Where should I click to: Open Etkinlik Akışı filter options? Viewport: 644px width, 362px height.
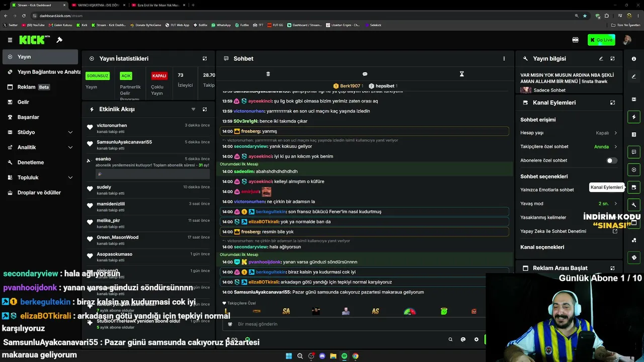point(193,109)
